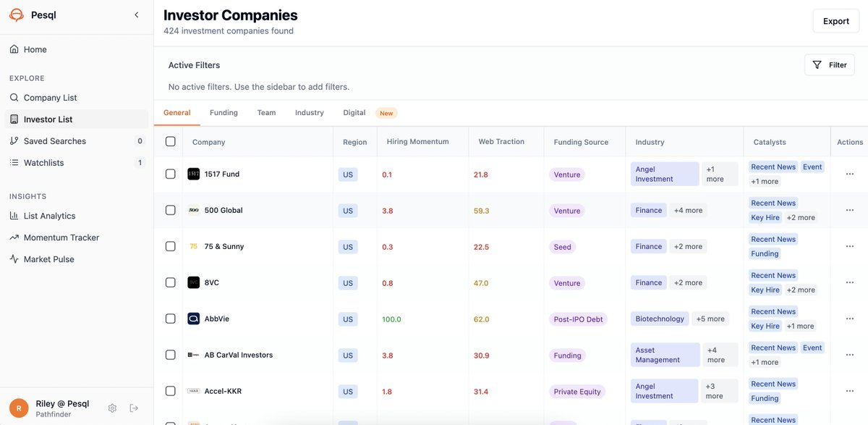
Task: Check the 8VC row checkbox
Action: [171, 282]
